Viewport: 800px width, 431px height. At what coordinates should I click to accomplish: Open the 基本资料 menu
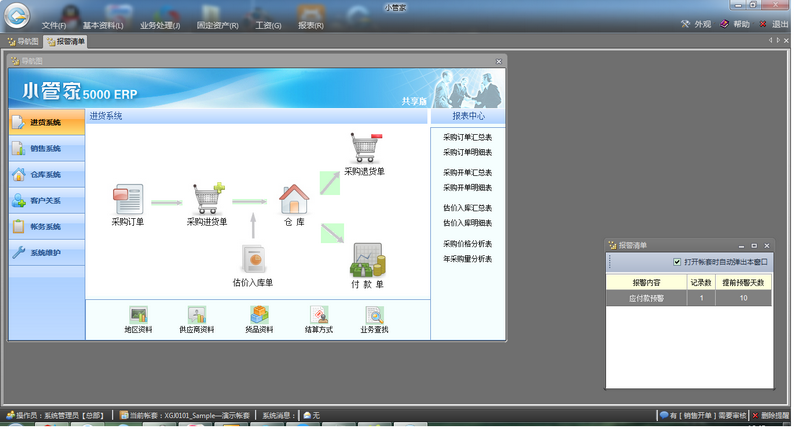[103, 25]
